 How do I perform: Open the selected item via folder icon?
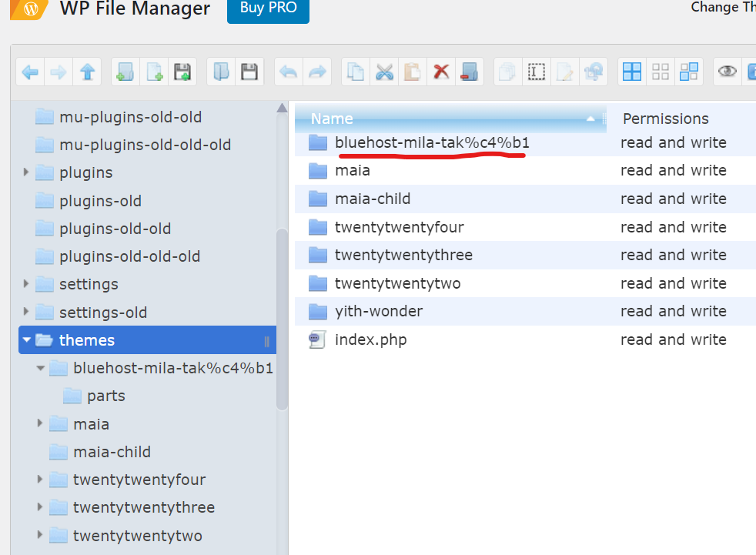(x=221, y=72)
